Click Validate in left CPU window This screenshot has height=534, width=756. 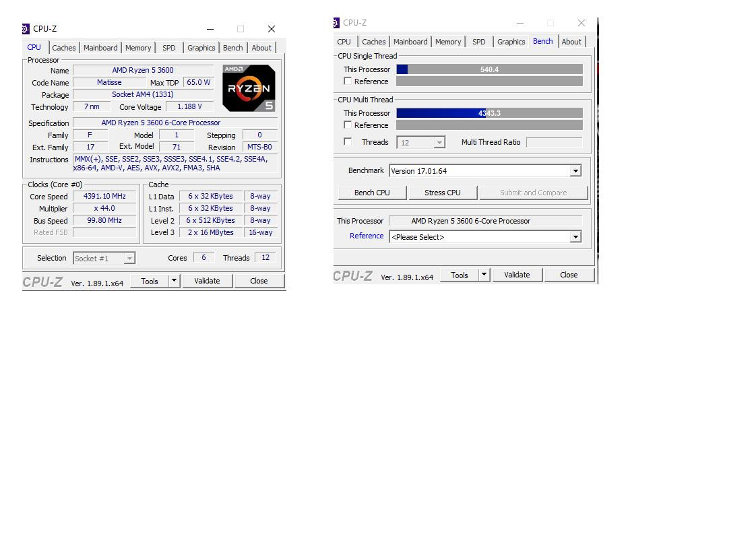(207, 281)
